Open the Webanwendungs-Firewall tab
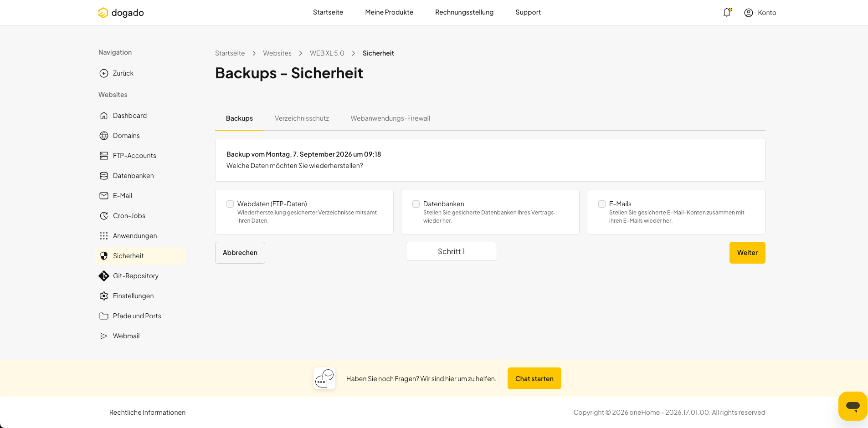The height and width of the screenshot is (428, 868). click(x=390, y=118)
